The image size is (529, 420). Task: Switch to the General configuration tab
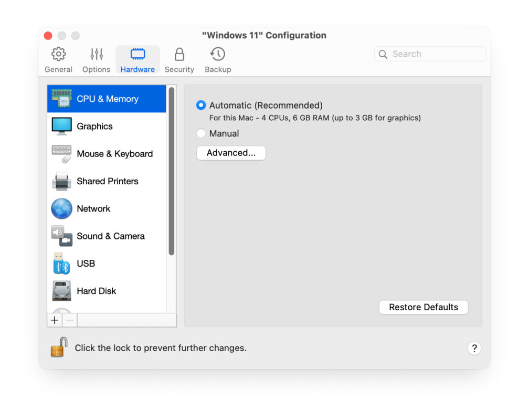pyautogui.click(x=58, y=59)
